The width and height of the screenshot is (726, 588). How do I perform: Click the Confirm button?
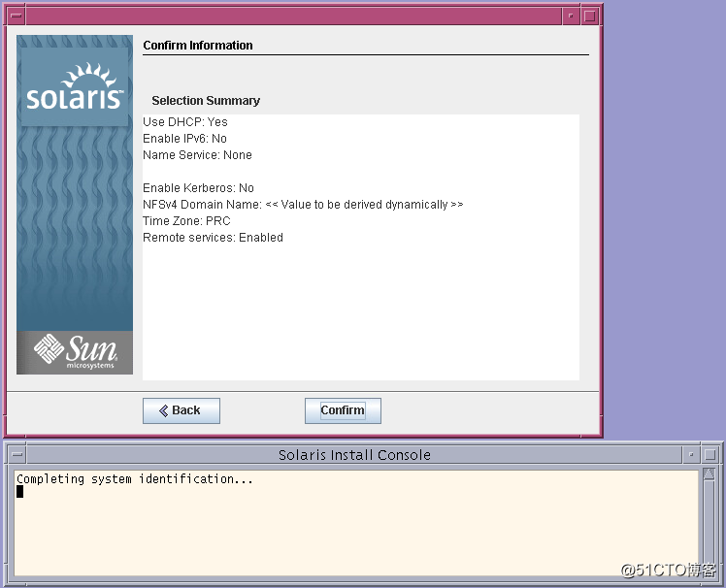343,410
